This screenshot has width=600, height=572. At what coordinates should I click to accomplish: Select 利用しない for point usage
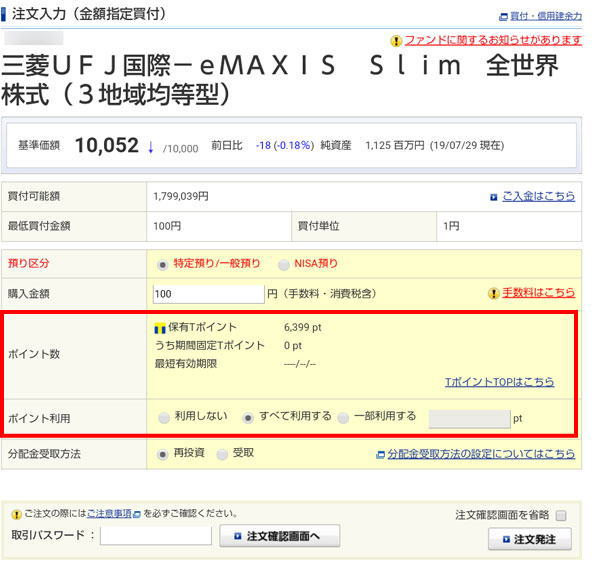(x=164, y=417)
